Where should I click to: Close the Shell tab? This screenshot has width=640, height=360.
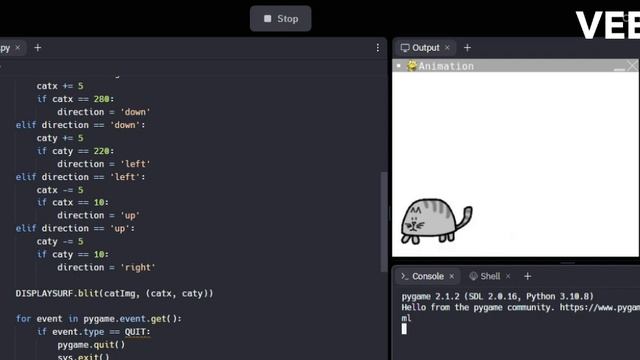click(x=508, y=276)
